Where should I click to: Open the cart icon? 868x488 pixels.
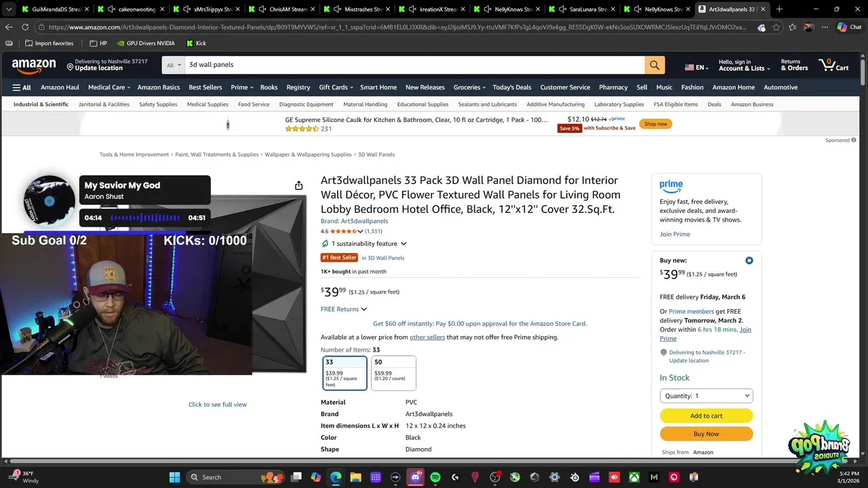coord(834,65)
